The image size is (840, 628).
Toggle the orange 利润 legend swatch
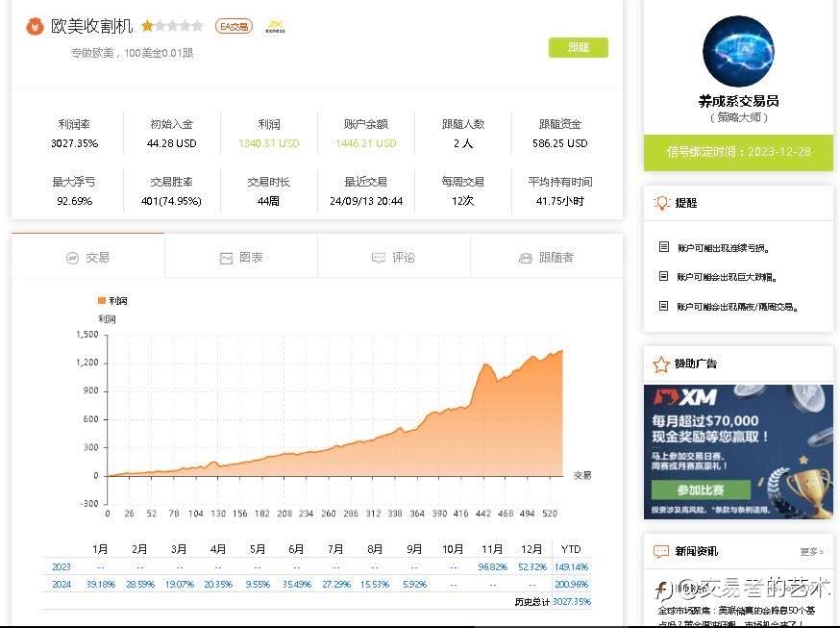(101, 301)
